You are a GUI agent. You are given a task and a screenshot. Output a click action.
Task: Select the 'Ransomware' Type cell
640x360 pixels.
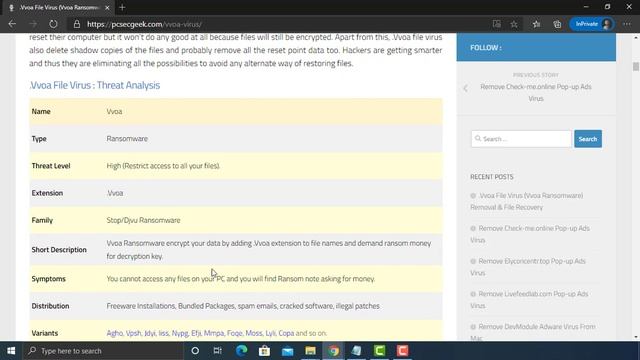(127, 138)
